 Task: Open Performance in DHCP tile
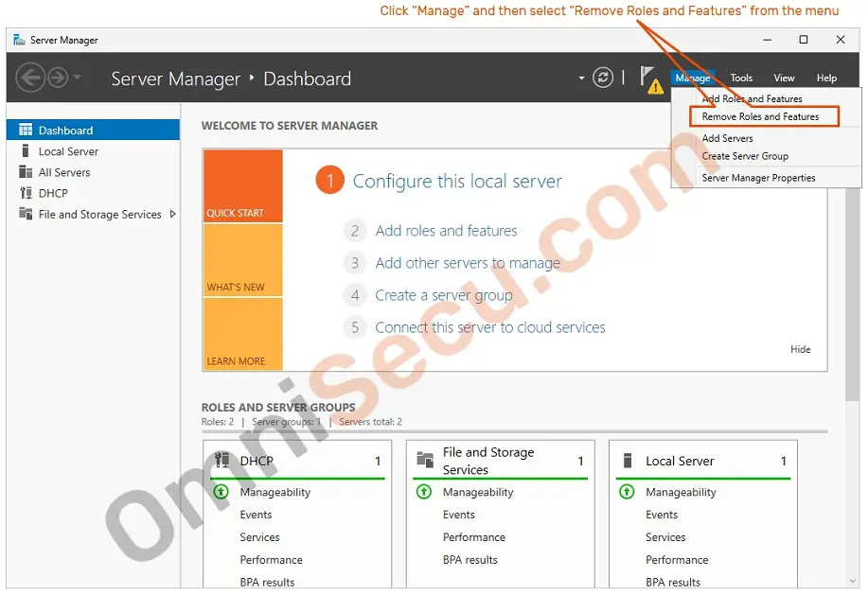click(272, 560)
